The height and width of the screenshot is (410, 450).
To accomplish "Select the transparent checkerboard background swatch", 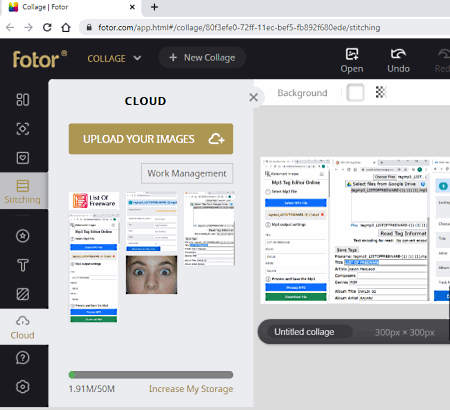I will coord(381,92).
